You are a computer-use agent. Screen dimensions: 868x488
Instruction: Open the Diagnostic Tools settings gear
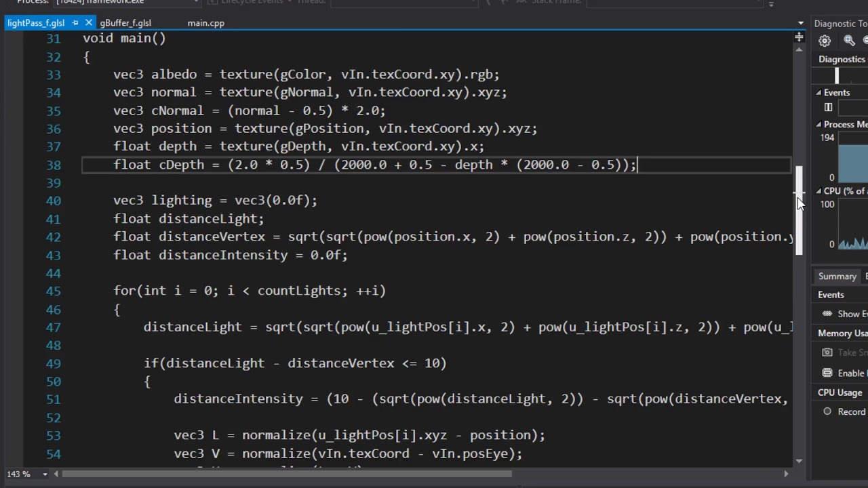pyautogui.click(x=825, y=41)
